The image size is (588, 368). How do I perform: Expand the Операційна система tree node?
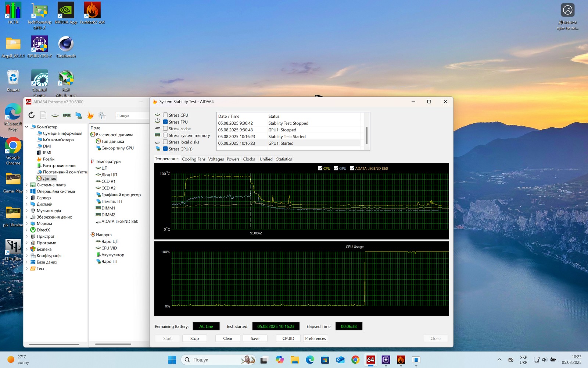point(27,191)
